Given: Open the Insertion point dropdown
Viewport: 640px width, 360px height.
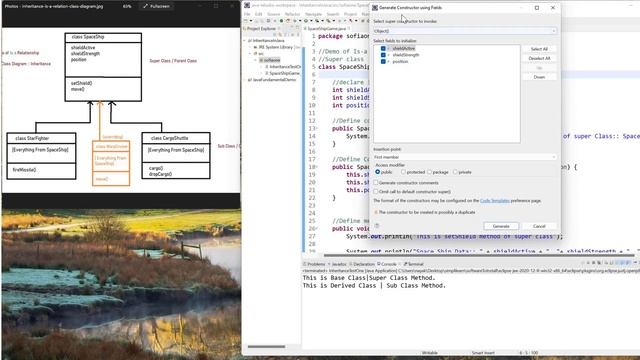Looking at the screenshot, I should click(x=464, y=157).
